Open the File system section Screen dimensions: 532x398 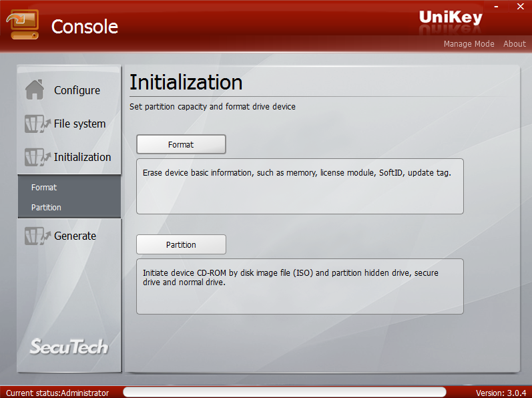click(79, 124)
